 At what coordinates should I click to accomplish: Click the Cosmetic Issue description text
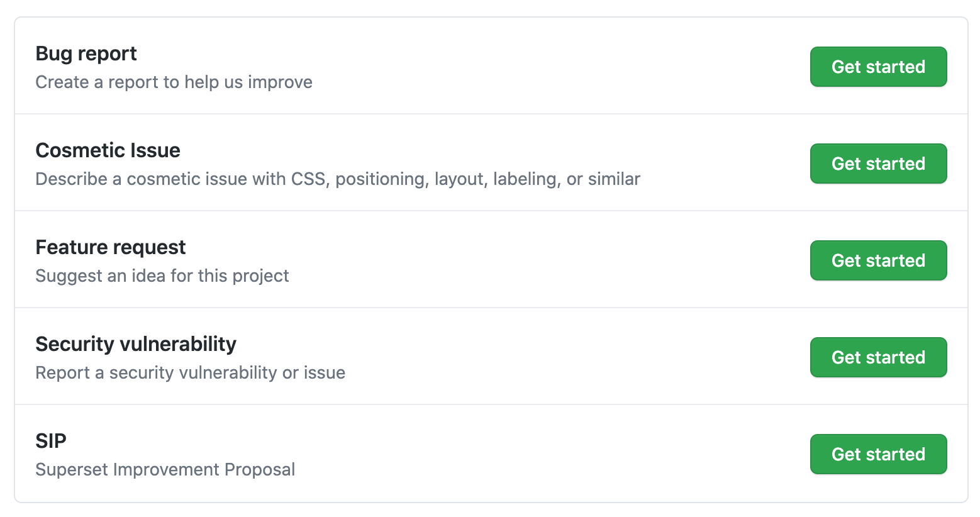click(338, 179)
